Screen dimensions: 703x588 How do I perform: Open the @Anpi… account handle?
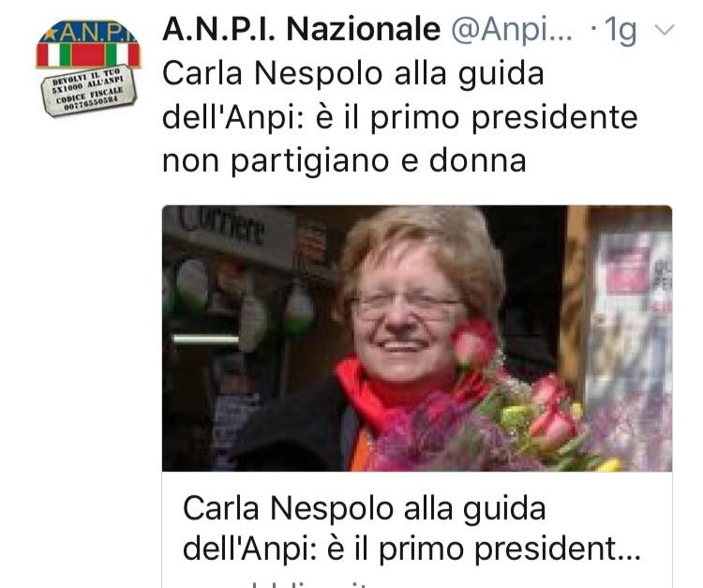(512, 31)
